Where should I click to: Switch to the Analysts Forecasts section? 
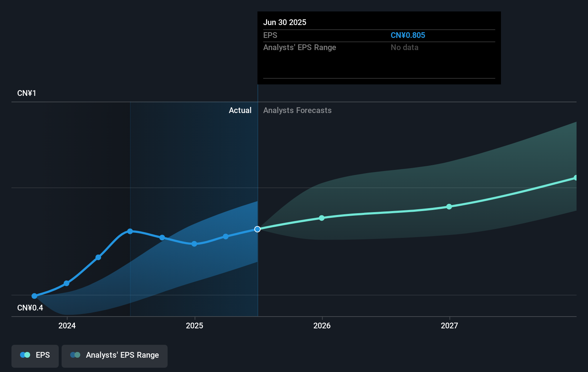pyautogui.click(x=297, y=110)
